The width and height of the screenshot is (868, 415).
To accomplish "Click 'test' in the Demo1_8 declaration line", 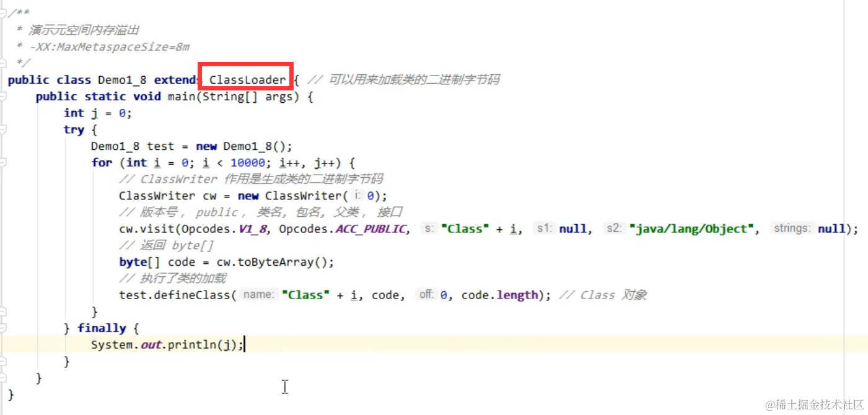I will (160, 146).
